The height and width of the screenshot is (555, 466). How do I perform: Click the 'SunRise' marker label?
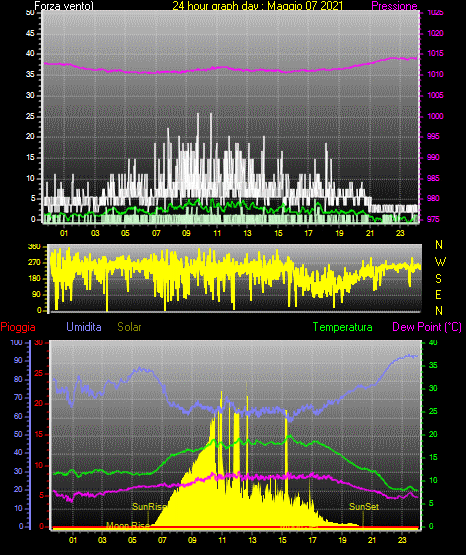pyautogui.click(x=149, y=507)
